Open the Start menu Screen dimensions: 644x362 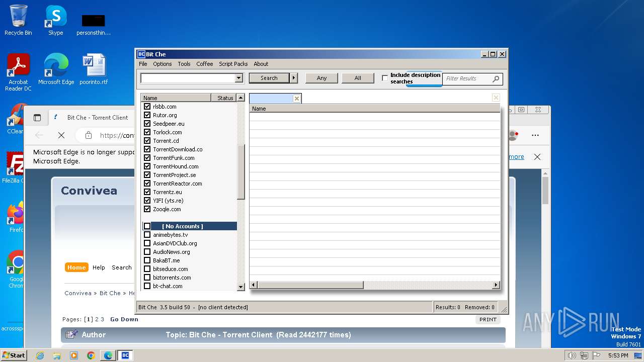pos(14,355)
